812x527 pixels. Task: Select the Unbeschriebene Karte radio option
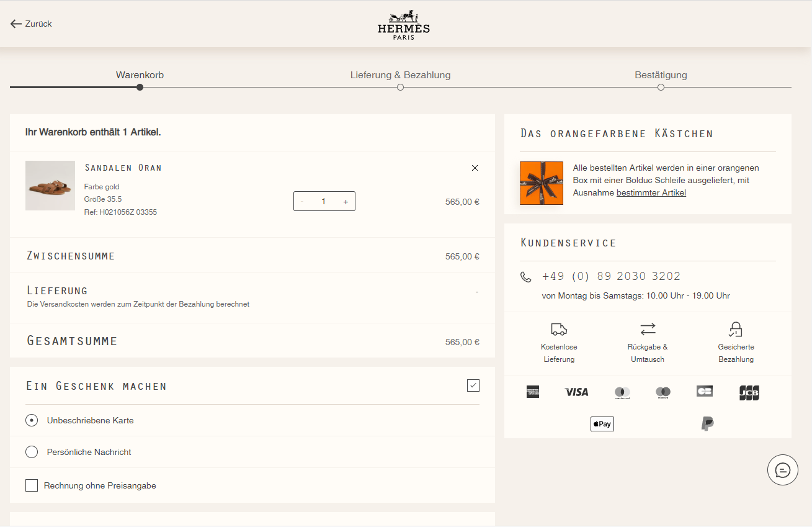[x=32, y=420]
